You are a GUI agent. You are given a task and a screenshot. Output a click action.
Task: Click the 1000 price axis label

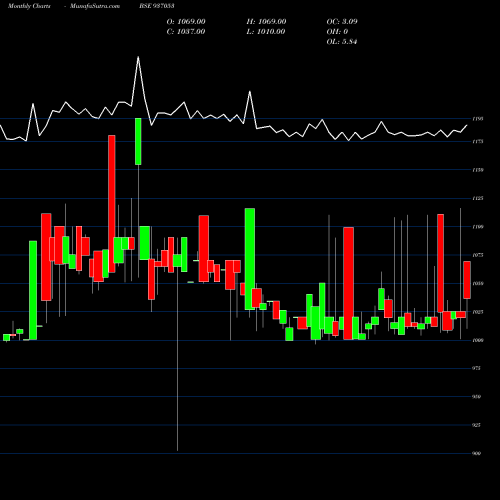tap(477, 340)
